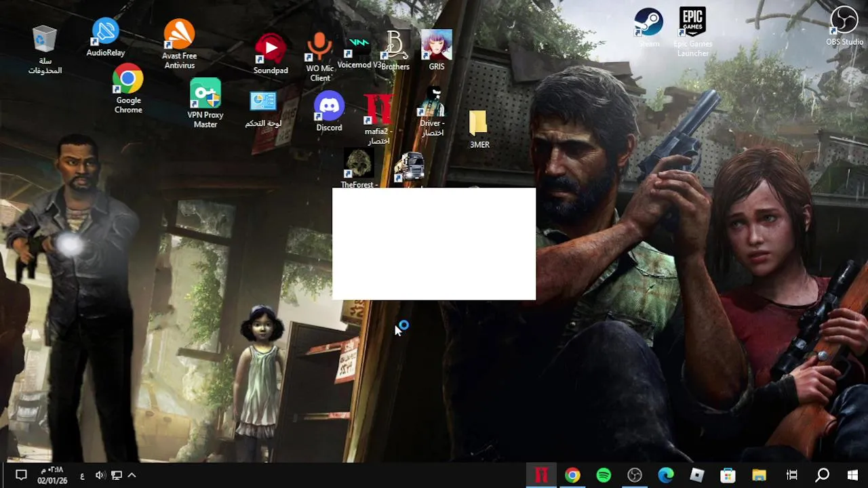This screenshot has height=488, width=868.
Task: Open OBS Studio desktop shortcut
Action: [844, 27]
